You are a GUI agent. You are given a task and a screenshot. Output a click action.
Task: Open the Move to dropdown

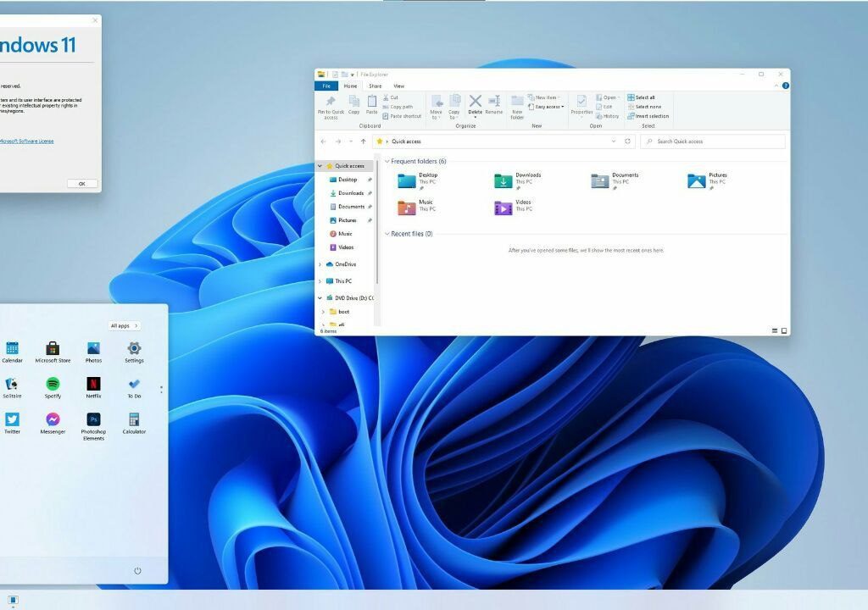437,114
